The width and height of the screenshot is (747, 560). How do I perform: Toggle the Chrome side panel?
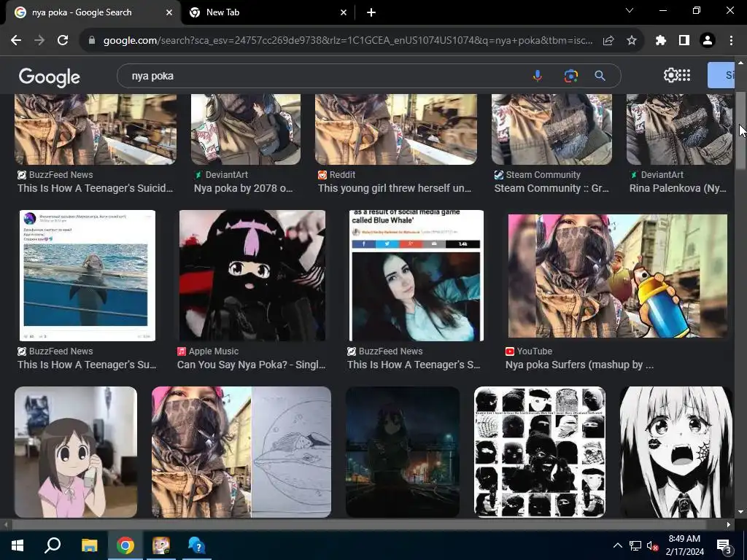click(684, 41)
